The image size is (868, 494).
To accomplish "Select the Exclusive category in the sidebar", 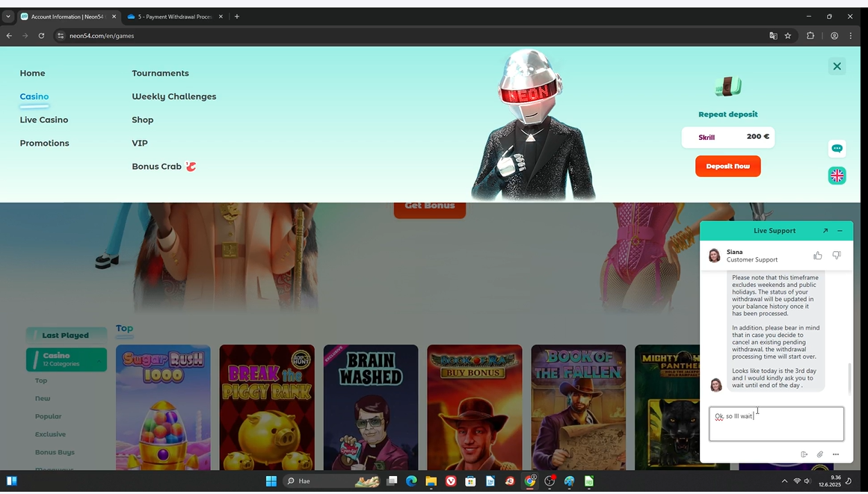I will click(x=50, y=434).
